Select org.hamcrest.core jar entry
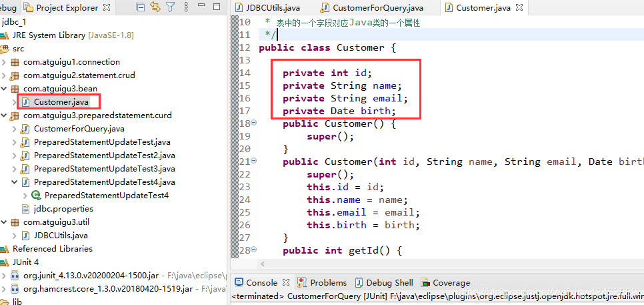The height and width of the screenshot is (305, 644). (x=108, y=288)
